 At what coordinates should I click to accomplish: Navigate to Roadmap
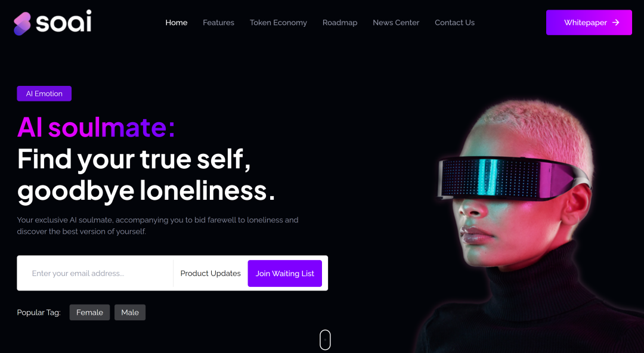(x=340, y=23)
